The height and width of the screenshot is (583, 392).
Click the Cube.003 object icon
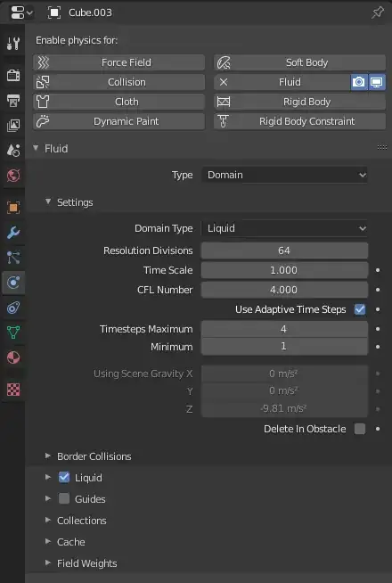click(x=54, y=12)
